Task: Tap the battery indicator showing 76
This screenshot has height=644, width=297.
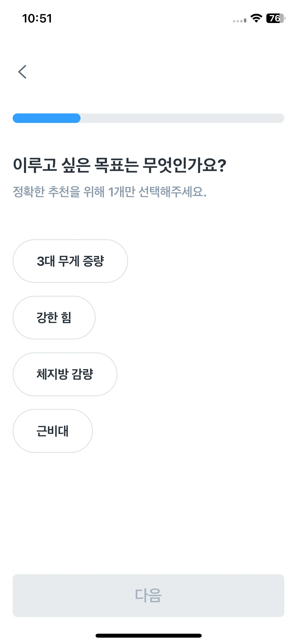Action: (x=276, y=18)
